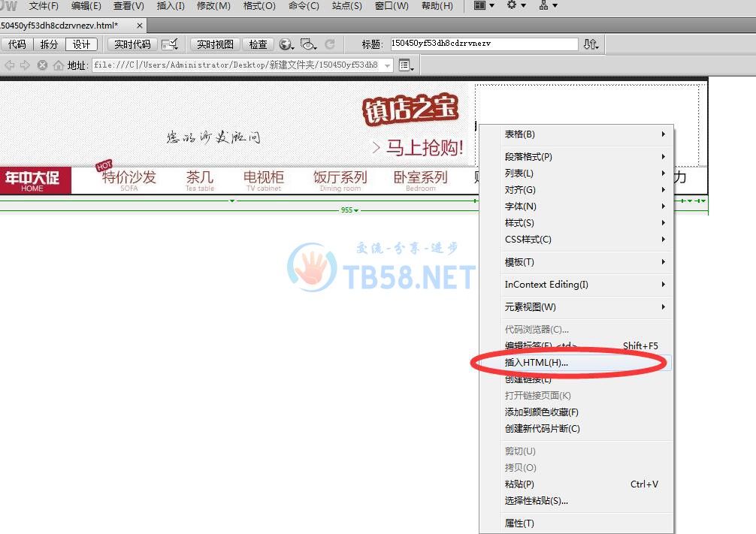Screen dimensions: 756x534
Task: Click the 标题 title input field
Action: tap(483, 44)
